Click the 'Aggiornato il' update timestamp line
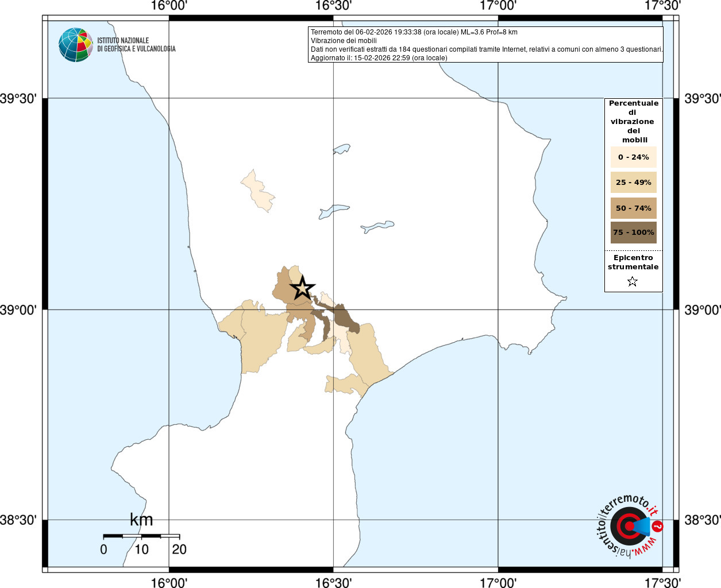Viewport: 721px width, 588px height. click(x=379, y=58)
